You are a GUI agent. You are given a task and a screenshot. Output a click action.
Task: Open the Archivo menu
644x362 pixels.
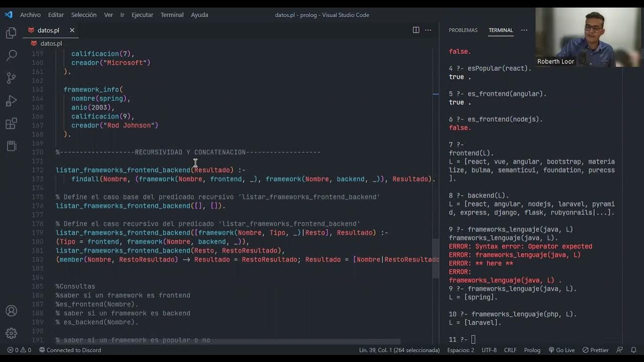pyautogui.click(x=30, y=15)
